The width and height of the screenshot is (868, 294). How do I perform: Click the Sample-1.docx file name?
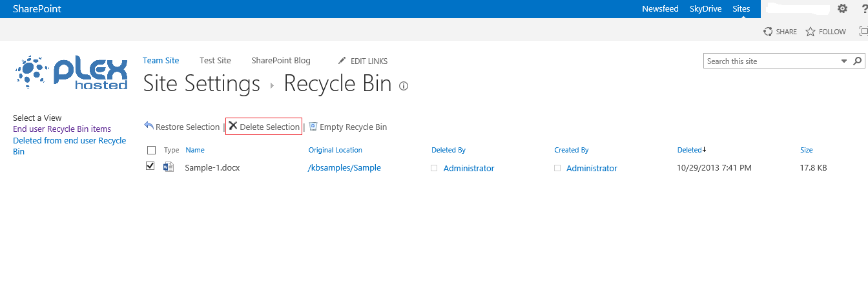point(212,168)
